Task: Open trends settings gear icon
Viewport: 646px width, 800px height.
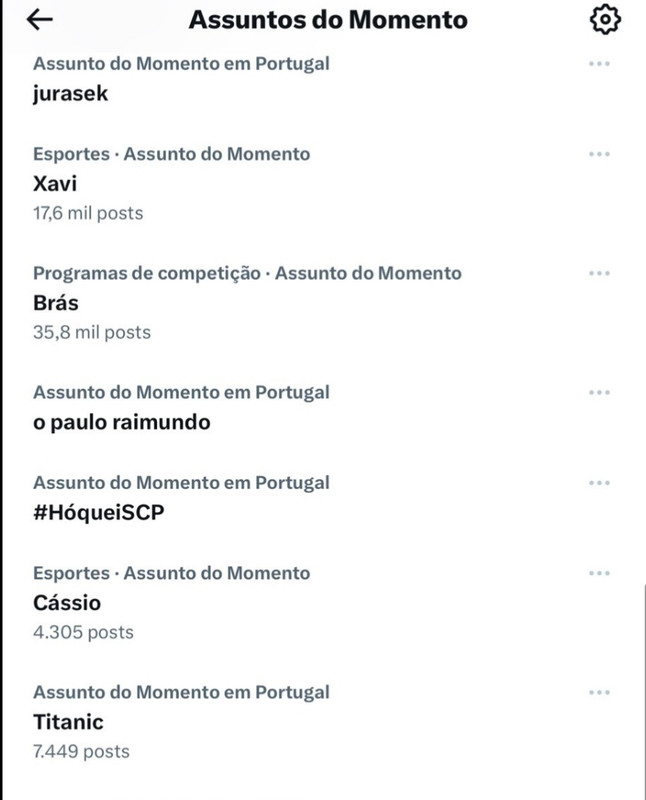Action: pyautogui.click(x=605, y=19)
